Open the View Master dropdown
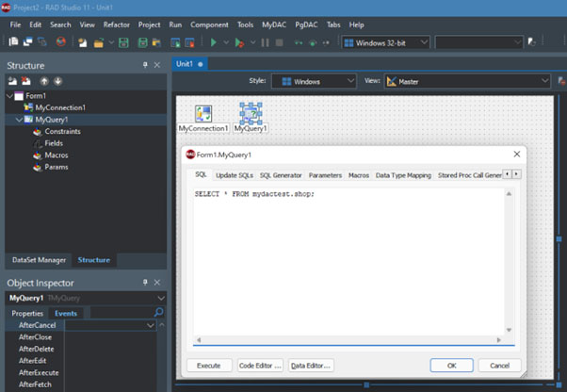Screen dimensions: 567x392 point(467,81)
